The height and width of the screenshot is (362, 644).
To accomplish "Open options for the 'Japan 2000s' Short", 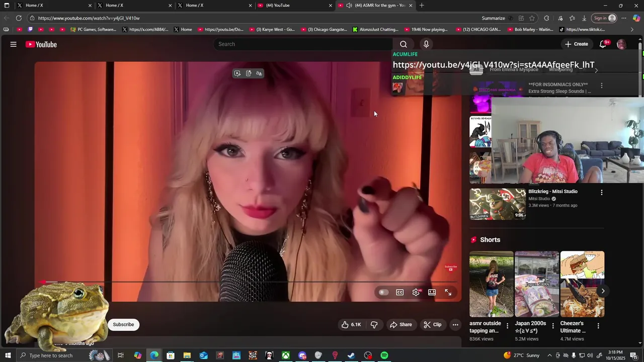I will pos(553,326).
